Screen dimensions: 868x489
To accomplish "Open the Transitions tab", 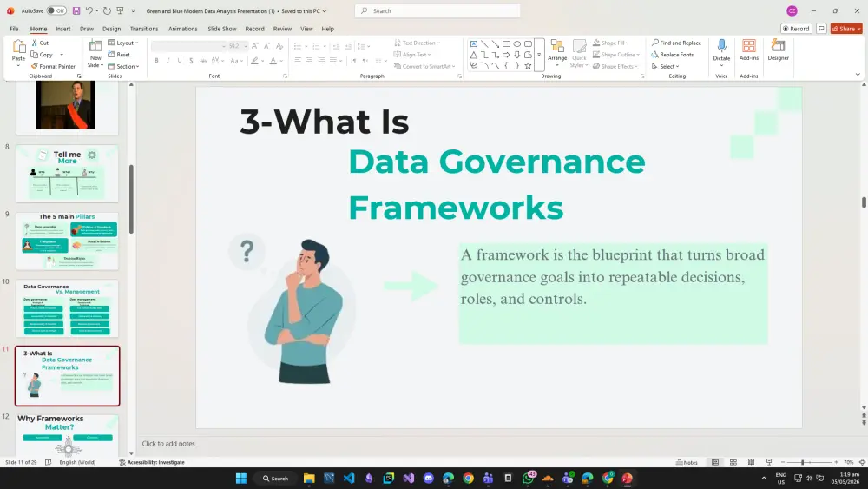I will (x=144, y=29).
